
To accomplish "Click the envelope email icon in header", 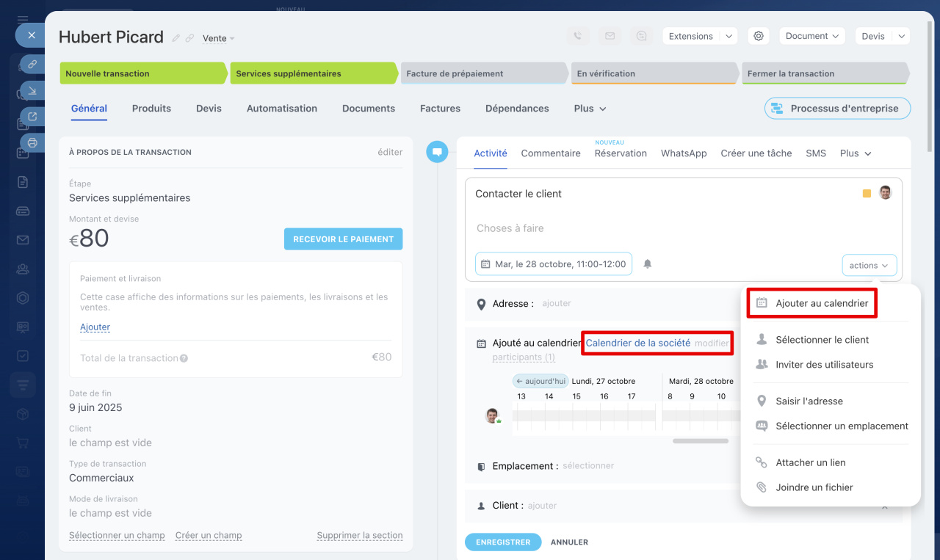I will point(610,36).
